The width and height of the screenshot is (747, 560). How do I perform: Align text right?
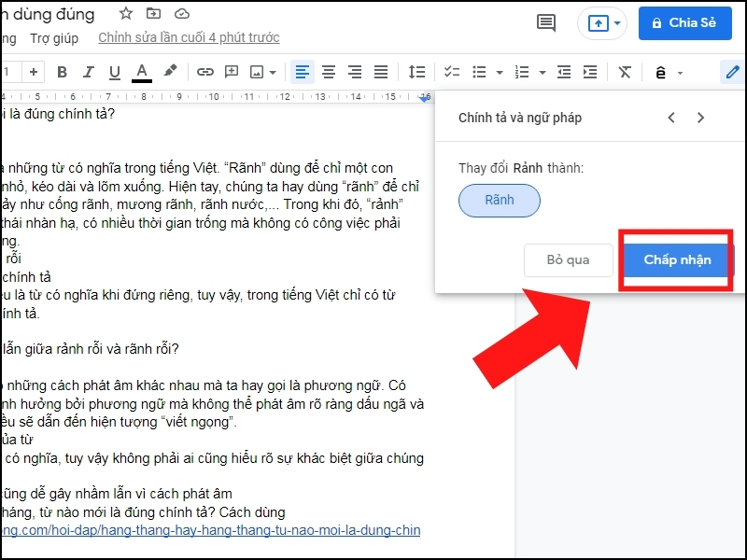[355, 73]
